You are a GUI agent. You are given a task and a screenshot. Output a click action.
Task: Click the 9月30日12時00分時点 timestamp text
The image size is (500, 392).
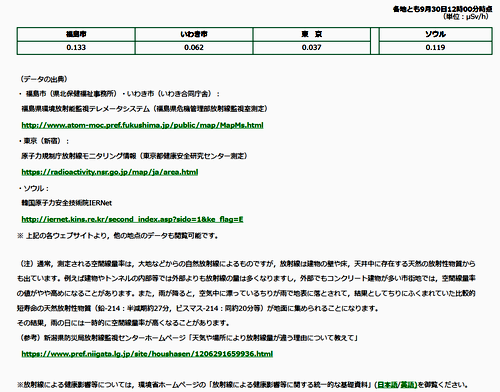click(456, 9)
